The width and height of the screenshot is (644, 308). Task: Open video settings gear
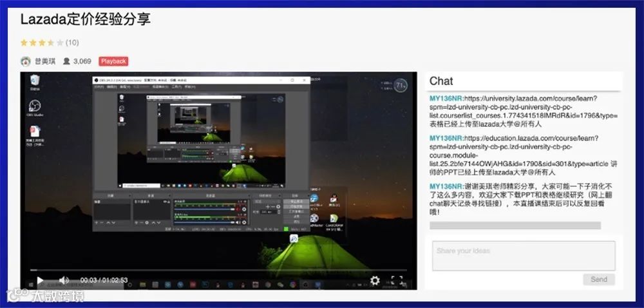[375, 280]
